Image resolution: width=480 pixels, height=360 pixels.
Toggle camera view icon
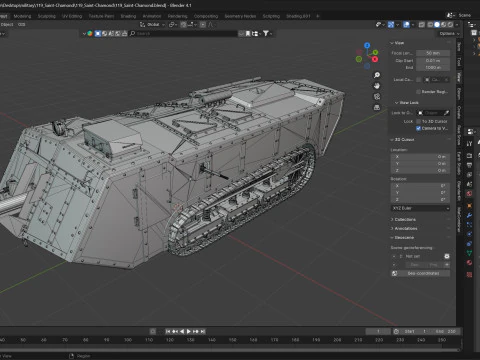click(x=377, y=96)
